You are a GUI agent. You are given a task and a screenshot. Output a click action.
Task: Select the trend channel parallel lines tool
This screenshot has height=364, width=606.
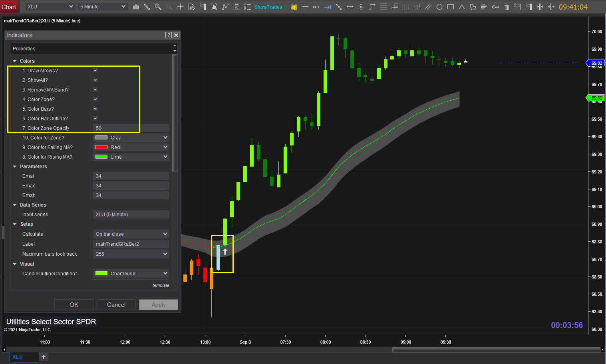point(428,7)
